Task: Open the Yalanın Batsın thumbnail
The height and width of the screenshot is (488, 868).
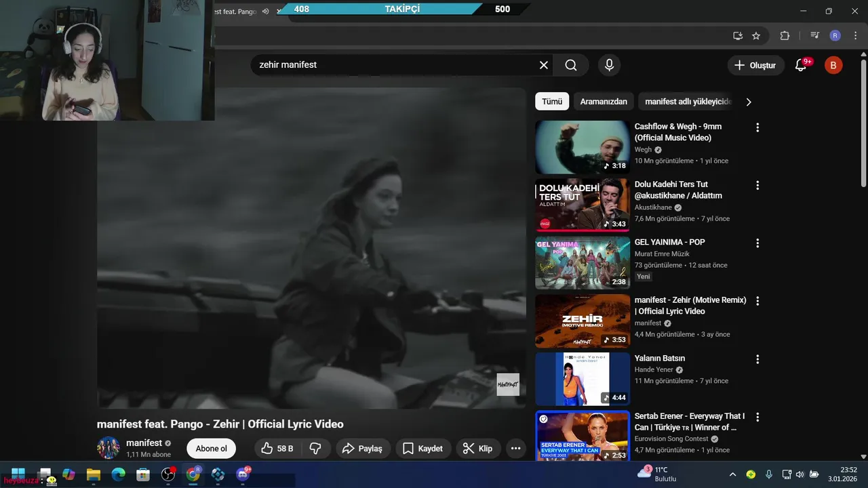Action: point(583,379)
